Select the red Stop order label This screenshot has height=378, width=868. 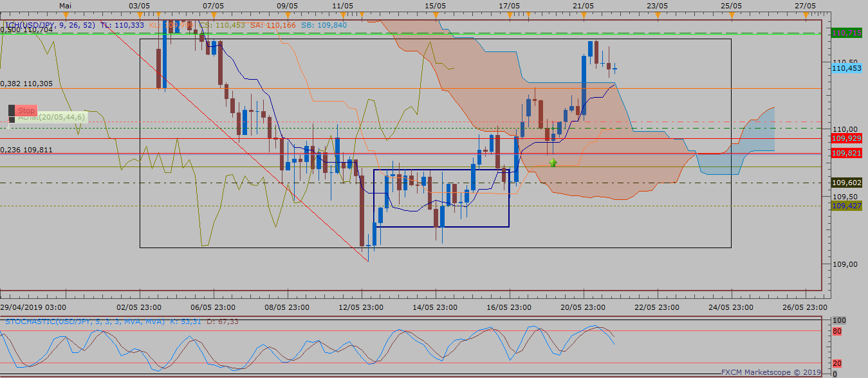(x=26, y=111)
